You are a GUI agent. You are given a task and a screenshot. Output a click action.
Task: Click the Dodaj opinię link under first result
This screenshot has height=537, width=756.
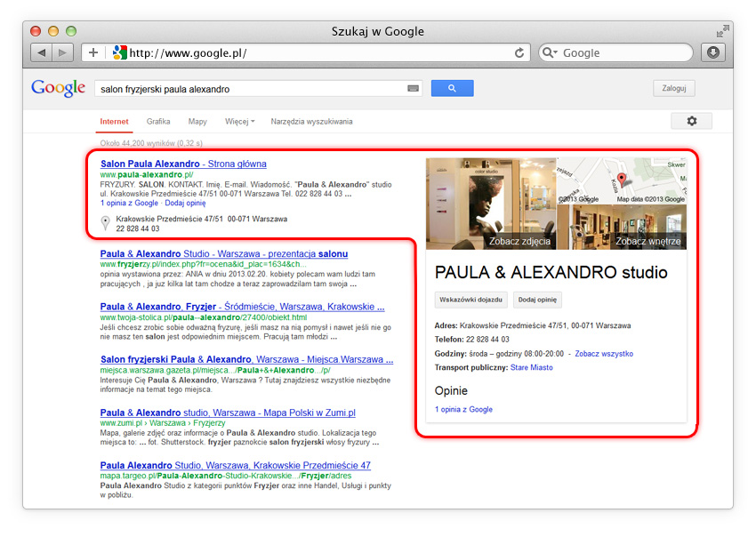[185, 203]
